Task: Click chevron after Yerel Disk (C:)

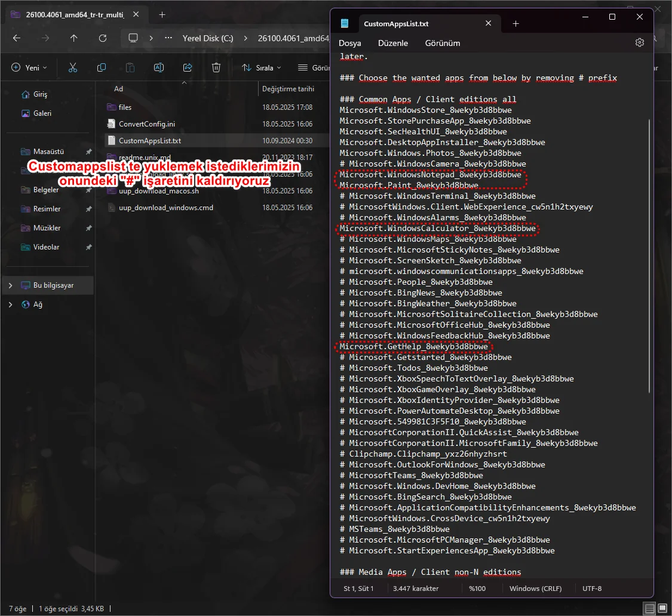Action: click(x=246, y=38)
